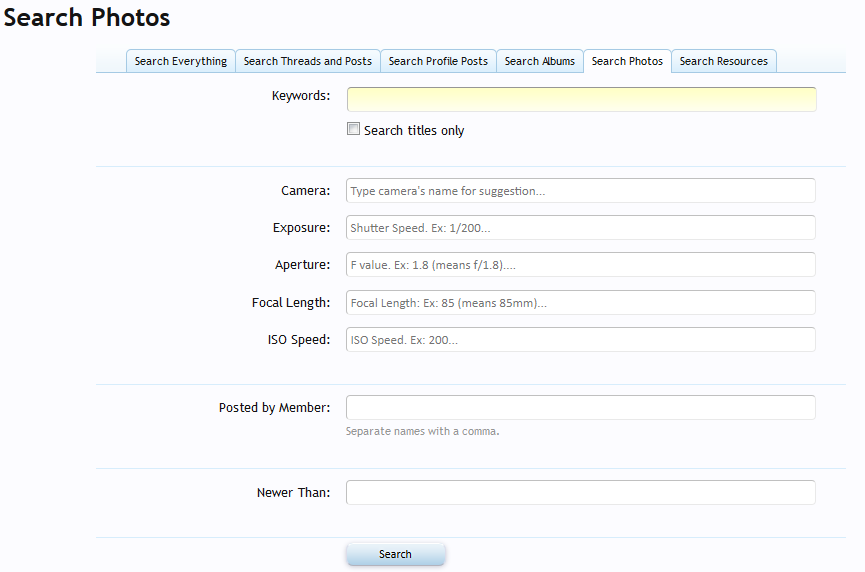
Task: Focus the Keywords text field
Action: 581,99
